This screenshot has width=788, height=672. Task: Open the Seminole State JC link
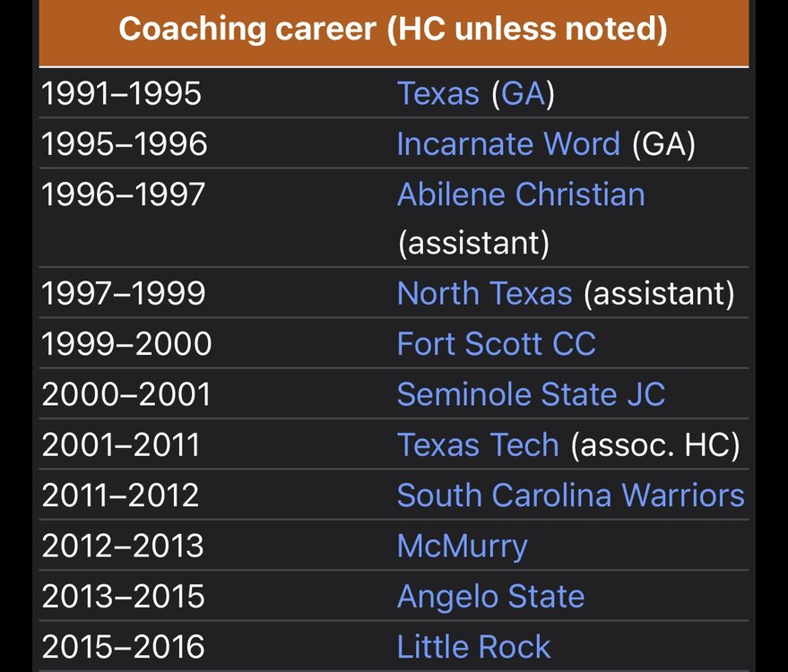531,394
